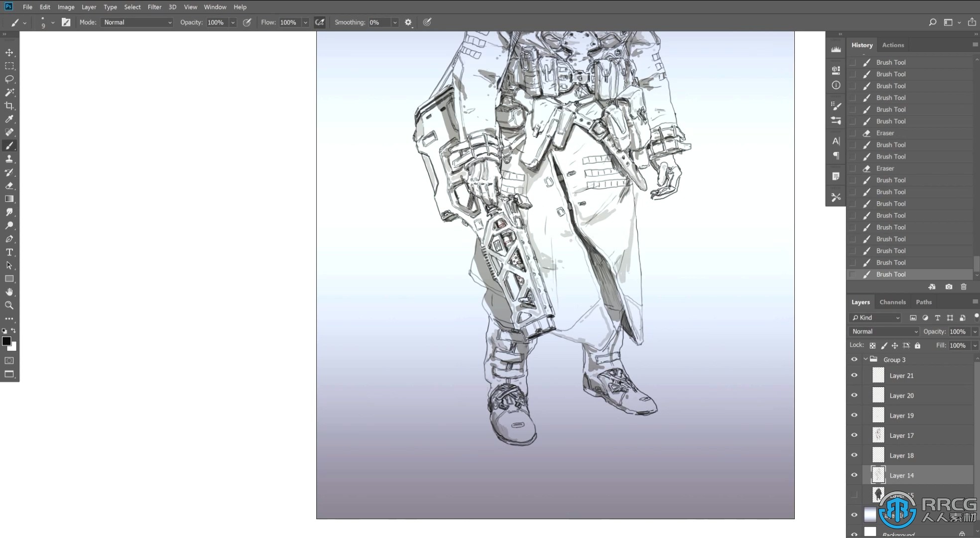
Task: Select the Gradient tool
Action: 9,199
